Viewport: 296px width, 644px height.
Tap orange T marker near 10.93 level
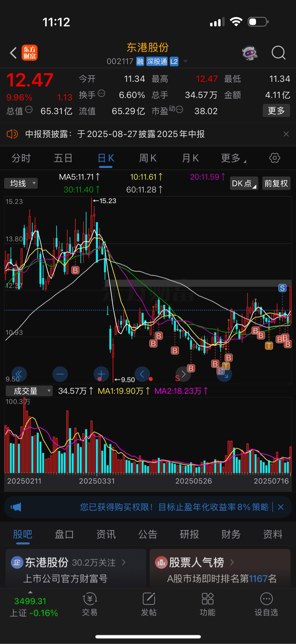coord(269,346)
